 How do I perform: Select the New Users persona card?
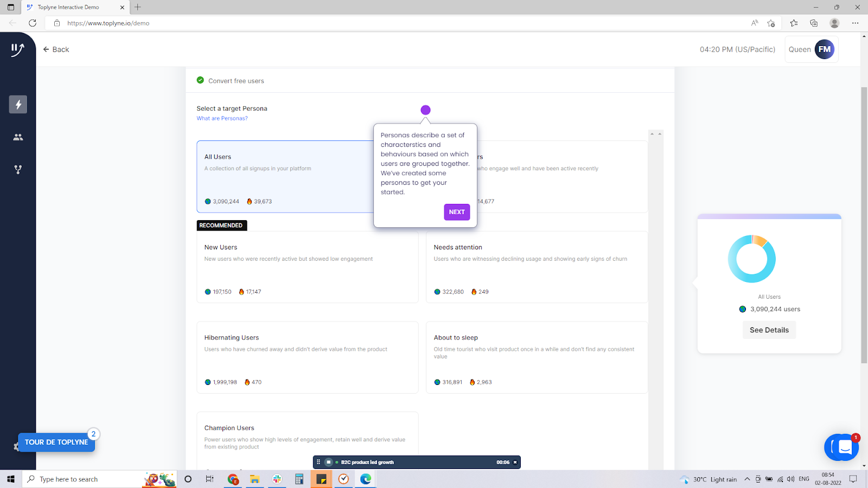(x=307, y=267)
